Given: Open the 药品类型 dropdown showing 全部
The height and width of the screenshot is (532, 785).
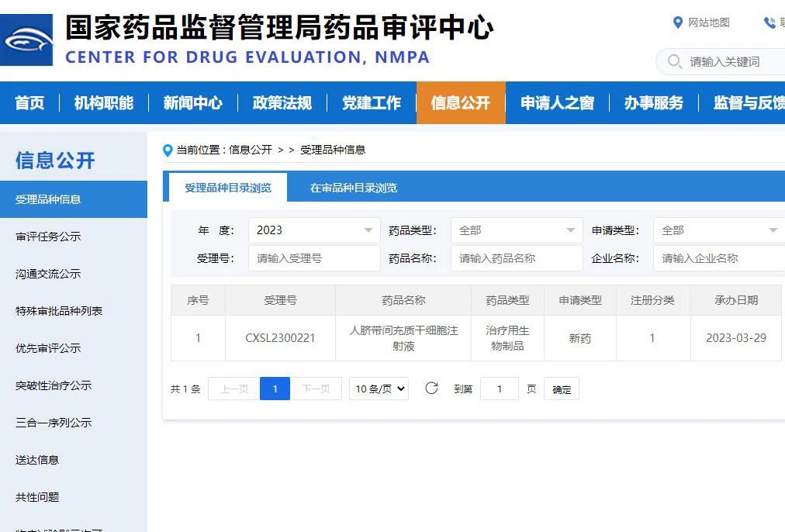Looking at the screenshot, I should tap(516, 230).
